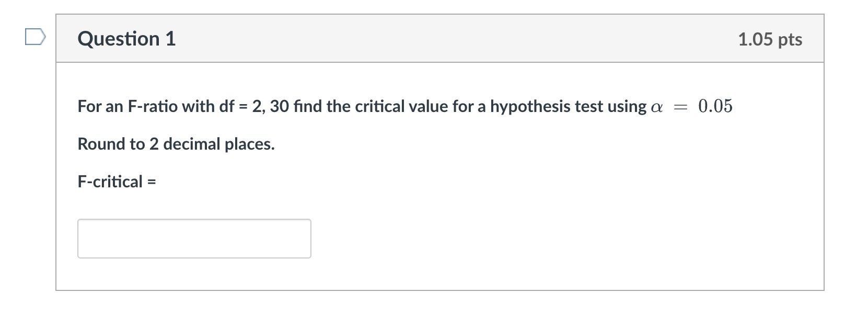This screenshot has width=868, height=315.
Task: Click the Round to 2 decimal places text
Action: (x=176, y=144)
